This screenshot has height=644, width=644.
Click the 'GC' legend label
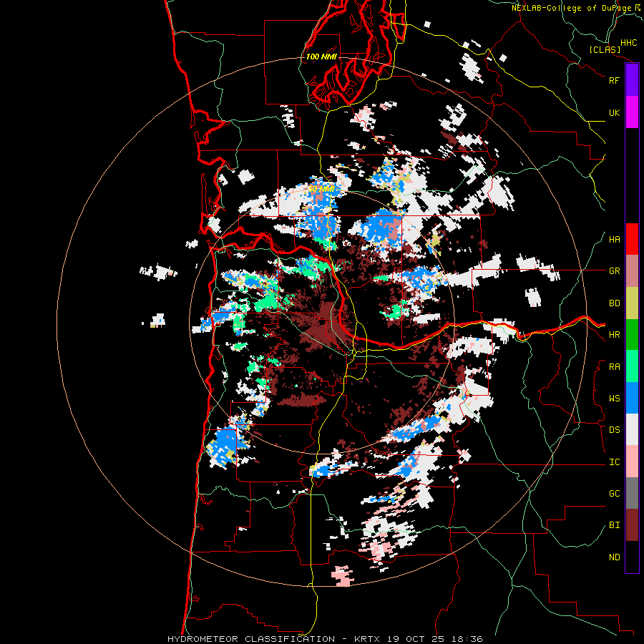(x=614, y=494)
